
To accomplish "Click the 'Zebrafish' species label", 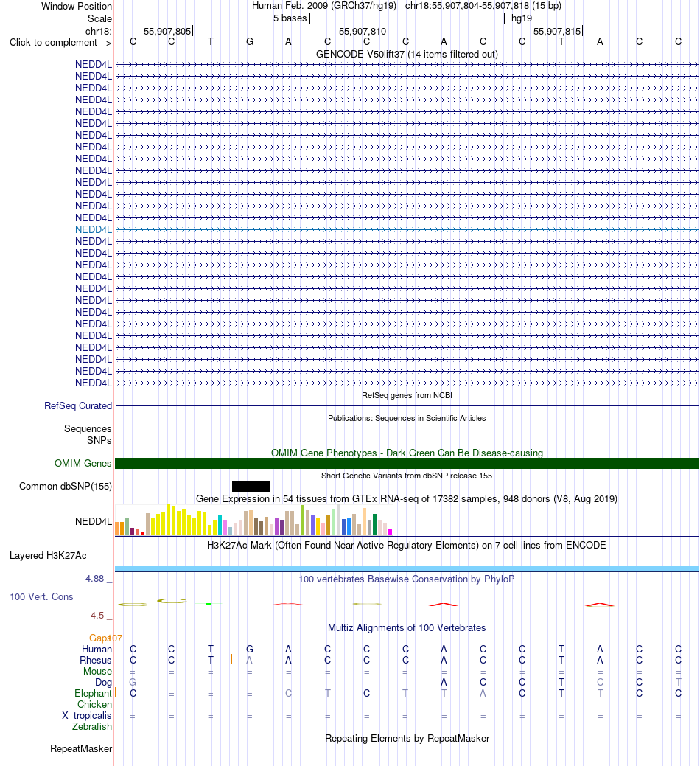I will (x=92, y=726).
